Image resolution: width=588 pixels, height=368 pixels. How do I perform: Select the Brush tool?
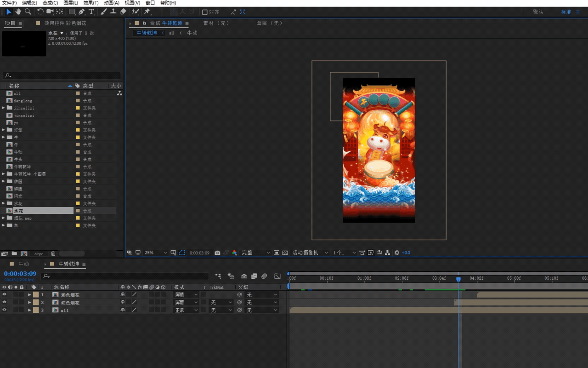pos(104,12)
